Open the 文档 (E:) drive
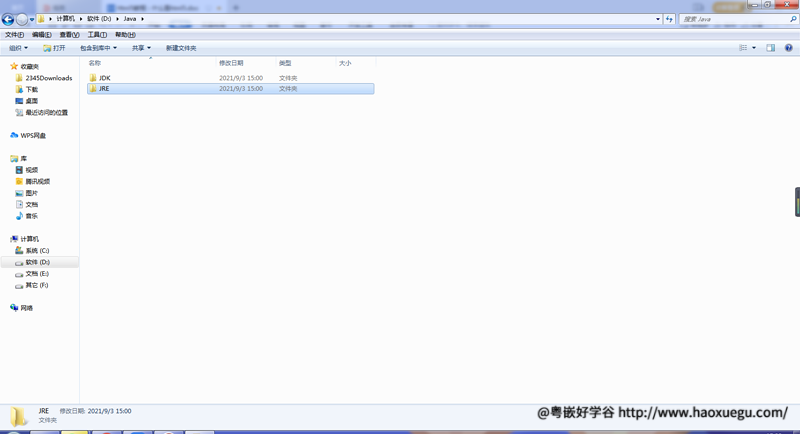This screenshot has height=434, width=800. 37,274
